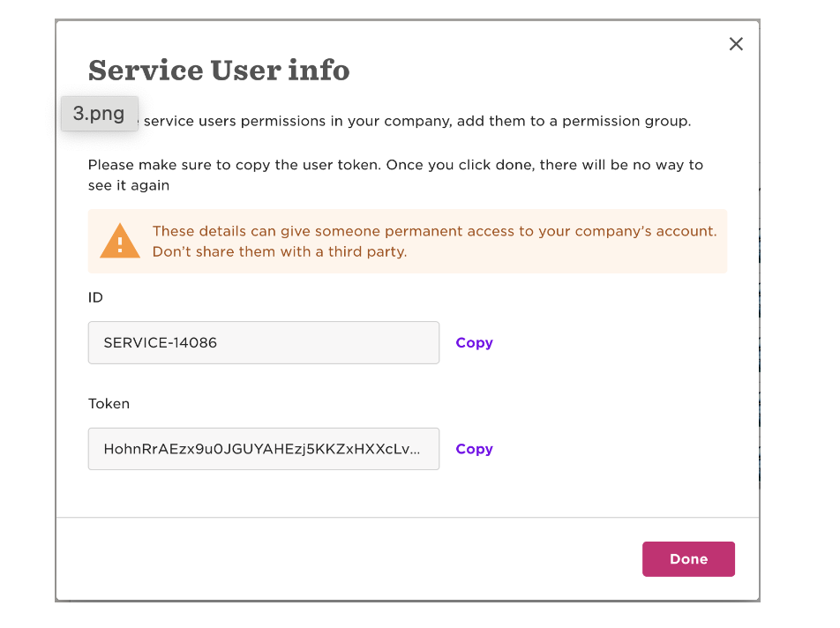840x628 pixels.
Task: Select the ID field containing SERVICE-14086
Action: 263,342
